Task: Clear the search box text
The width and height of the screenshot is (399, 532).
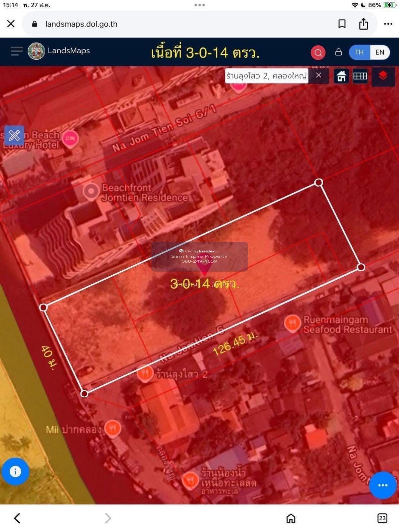Action: tap(319, 75)
